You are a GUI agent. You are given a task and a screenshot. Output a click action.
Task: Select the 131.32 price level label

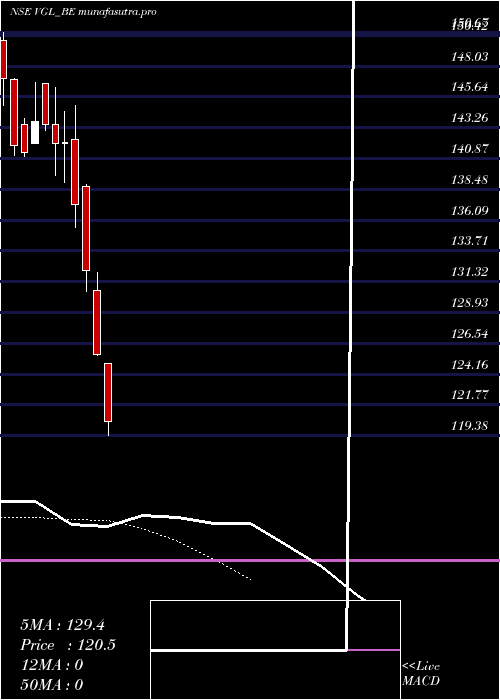470,272
